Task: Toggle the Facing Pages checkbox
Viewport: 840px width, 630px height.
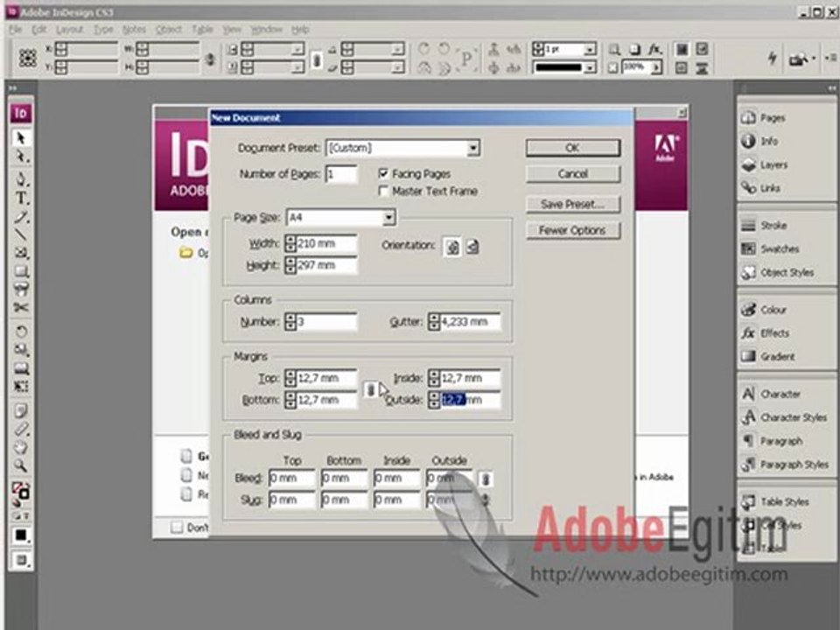Action: click(383, 173)
